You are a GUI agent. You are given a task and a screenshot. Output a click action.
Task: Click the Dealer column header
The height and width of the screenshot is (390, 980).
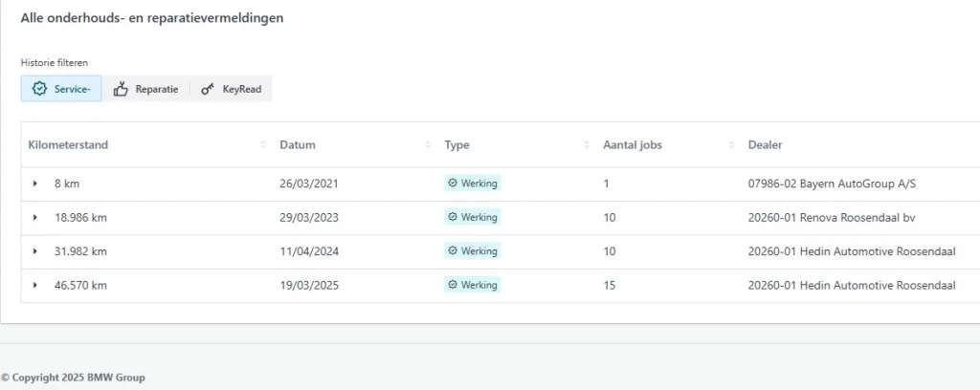point(765,145)
